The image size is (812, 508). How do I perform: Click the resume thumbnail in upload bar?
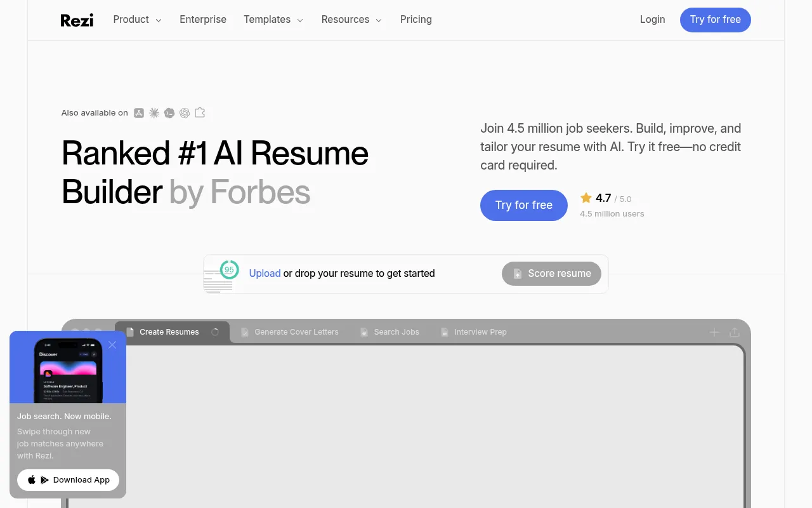pos(218,281)
